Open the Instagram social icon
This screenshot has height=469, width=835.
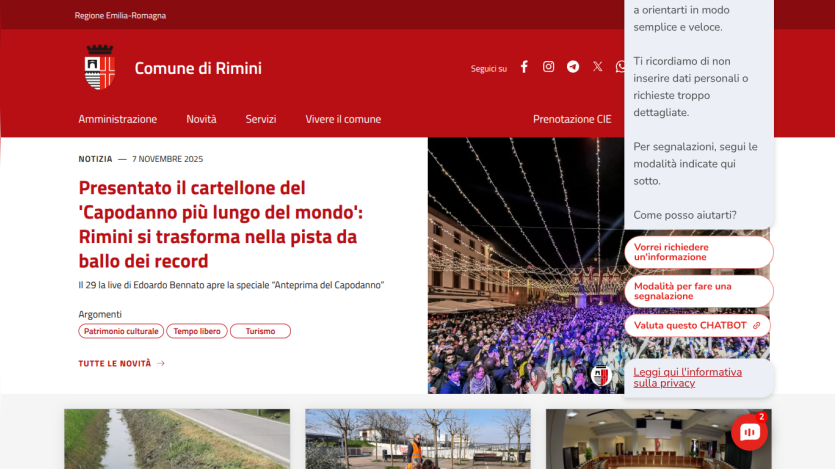[548, 67]
